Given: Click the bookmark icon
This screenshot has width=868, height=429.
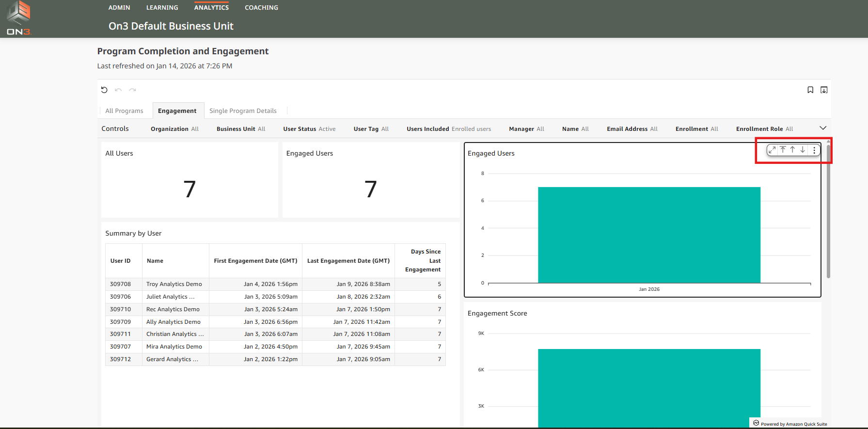Looking at the screenshot, I should click(810, 90).
